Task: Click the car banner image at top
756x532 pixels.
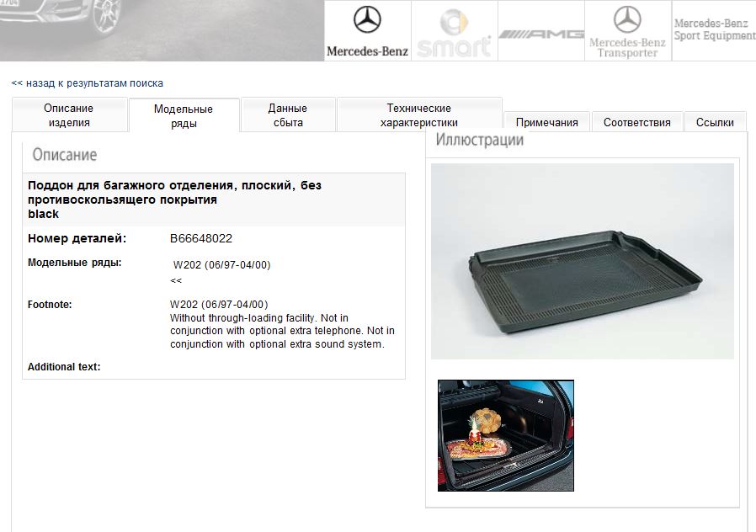Action: pos(162,30)
